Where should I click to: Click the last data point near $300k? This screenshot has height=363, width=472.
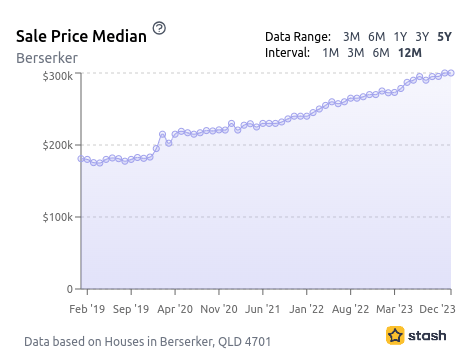[x=451, y=73]
